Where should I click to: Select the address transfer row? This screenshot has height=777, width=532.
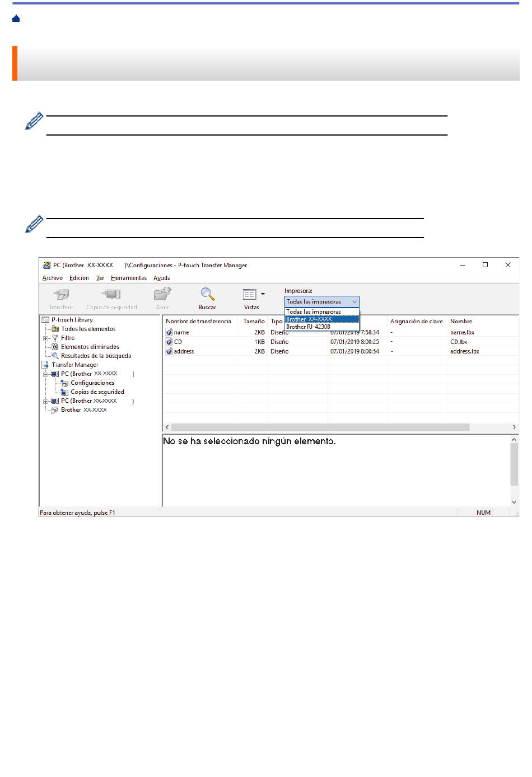tap(341, 351)
